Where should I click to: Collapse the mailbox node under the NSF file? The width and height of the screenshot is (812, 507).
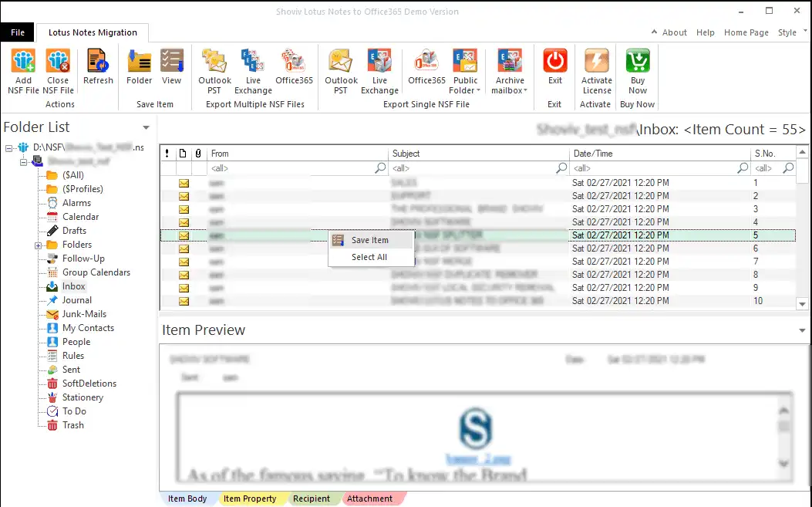pos(23,162)
